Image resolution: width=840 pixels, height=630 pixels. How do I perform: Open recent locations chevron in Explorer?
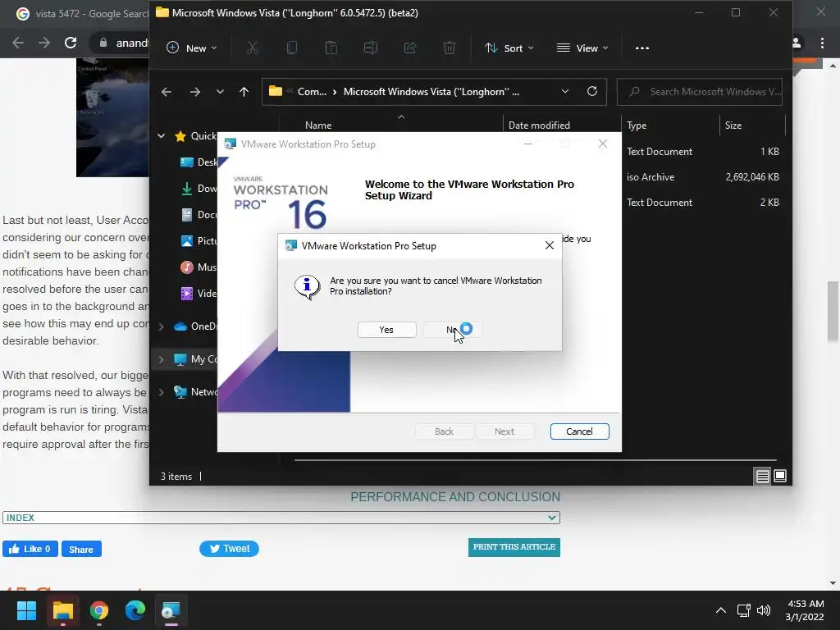[220, 92]
